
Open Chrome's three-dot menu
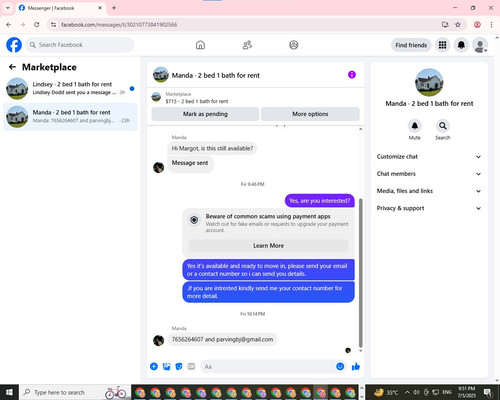(x=491, y=24)
